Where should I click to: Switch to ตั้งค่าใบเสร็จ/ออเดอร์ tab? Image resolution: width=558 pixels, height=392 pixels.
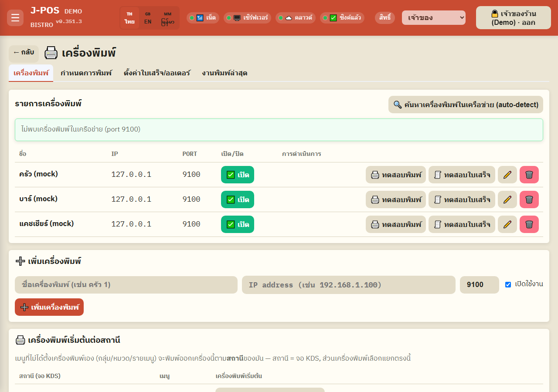click(x=157, y=73)
